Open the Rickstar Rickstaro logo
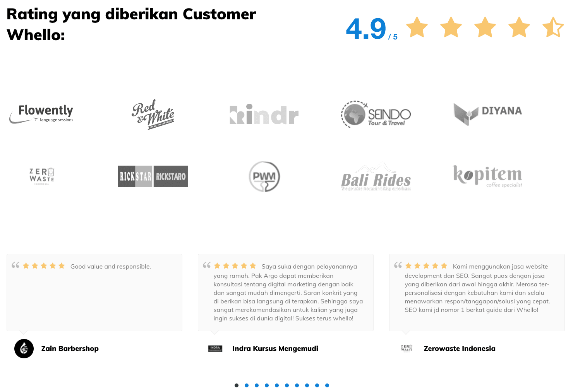573x392 pixels. 153,176
